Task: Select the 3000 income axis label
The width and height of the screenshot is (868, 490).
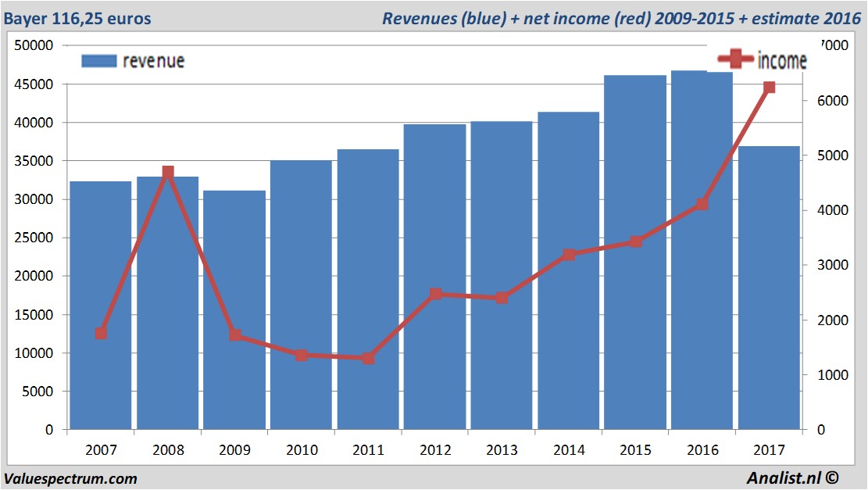Action: pyautogui.click(x=833, y=265)
